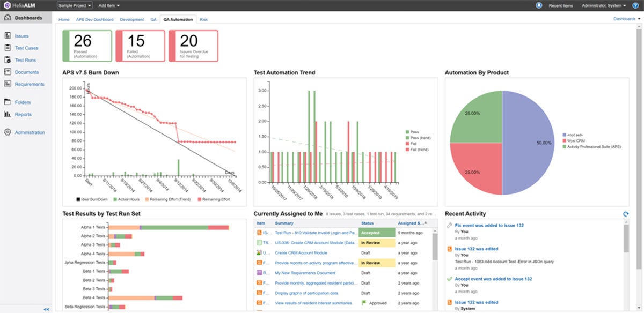Switch to the Risk tab
The image size is (644, 313).
pyautogui.click(x=203, y=19)
